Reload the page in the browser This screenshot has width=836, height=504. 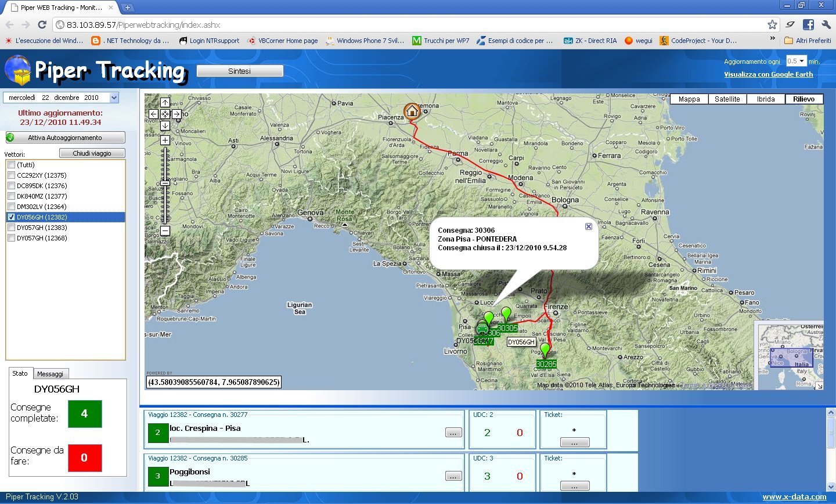tap(42, 24)
